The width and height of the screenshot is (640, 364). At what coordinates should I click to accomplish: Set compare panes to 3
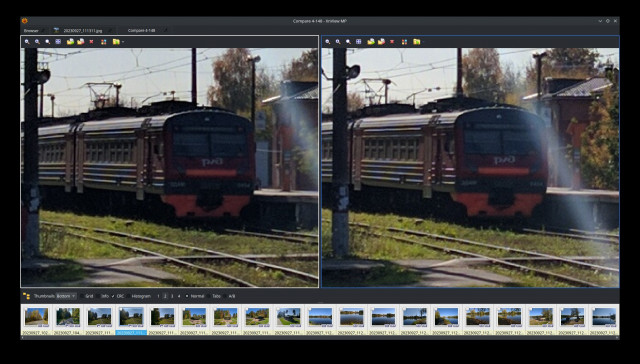pos(172,296)
